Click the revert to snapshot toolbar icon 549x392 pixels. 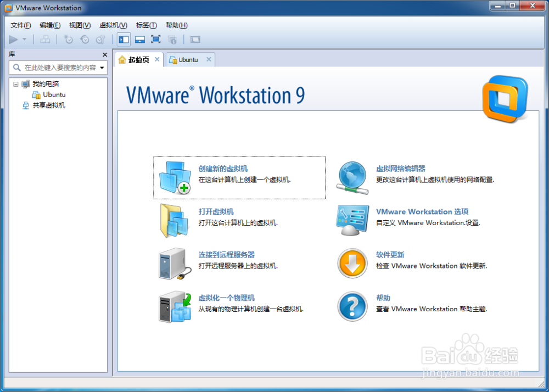[85, 40]
